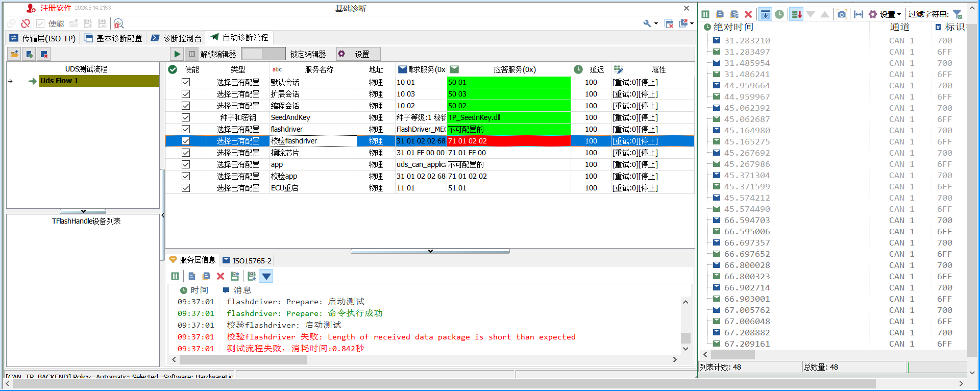This screenshot has height=391, width=980.
Task: Click the open flow folder icon
Action: (x=14, y=54)
